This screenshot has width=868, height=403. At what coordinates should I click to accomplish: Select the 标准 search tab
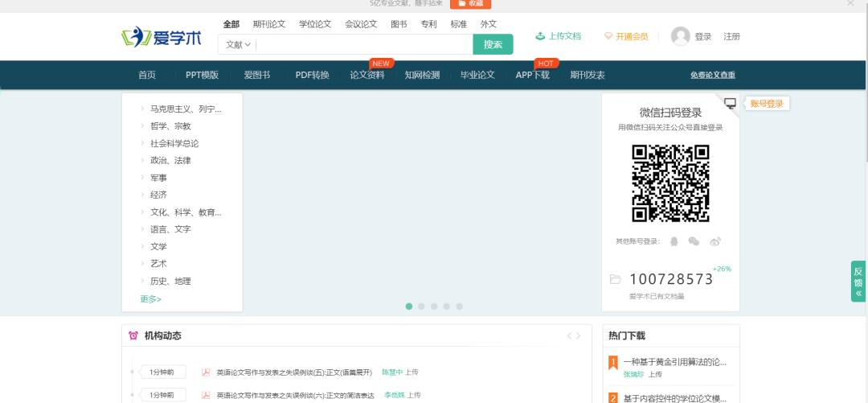[x=458, y=24]
